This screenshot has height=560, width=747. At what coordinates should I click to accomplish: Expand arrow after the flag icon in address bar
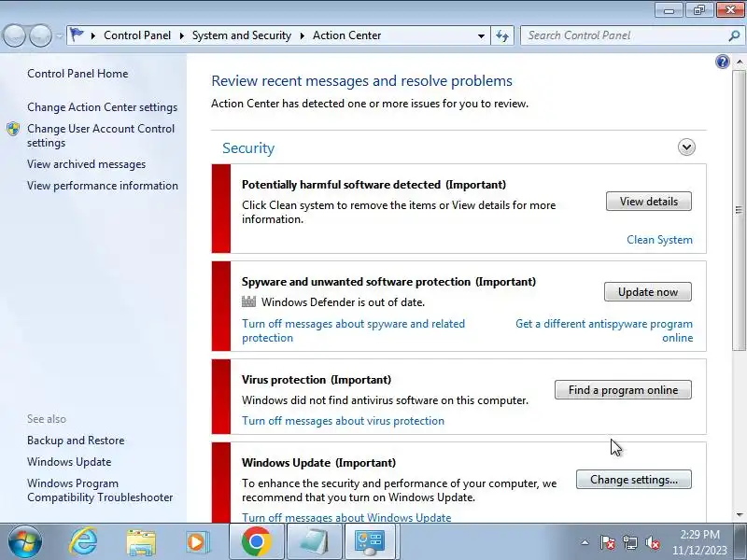(x=92, y=35)
